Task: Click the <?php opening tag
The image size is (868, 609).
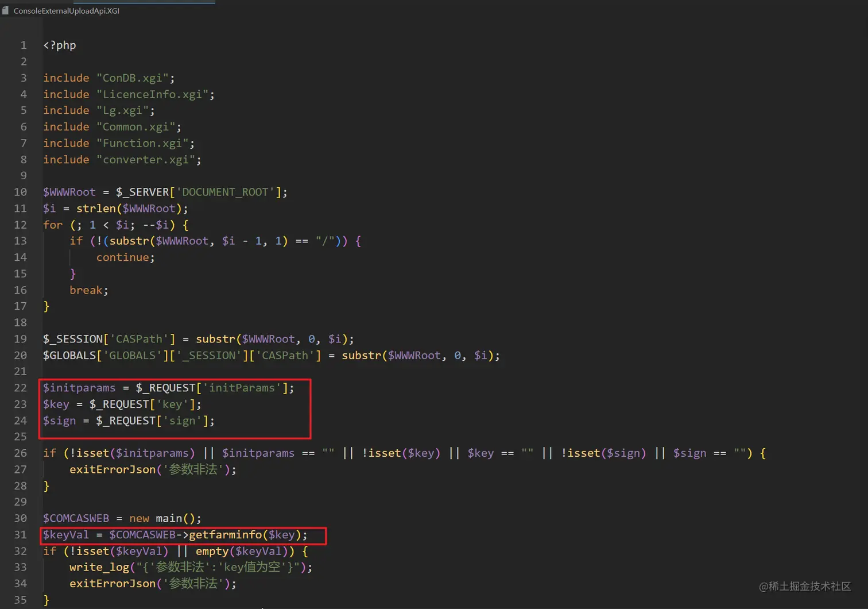Action: click(60, 45)
